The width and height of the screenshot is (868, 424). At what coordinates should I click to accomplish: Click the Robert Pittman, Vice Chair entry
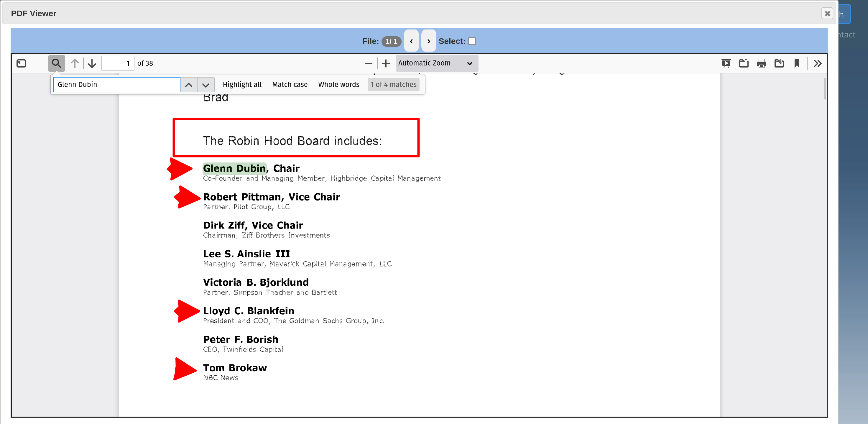(x=271, y=197)
